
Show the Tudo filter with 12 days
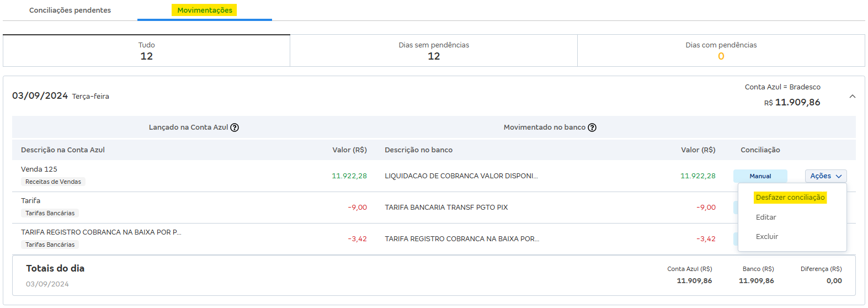coord(147,51)
